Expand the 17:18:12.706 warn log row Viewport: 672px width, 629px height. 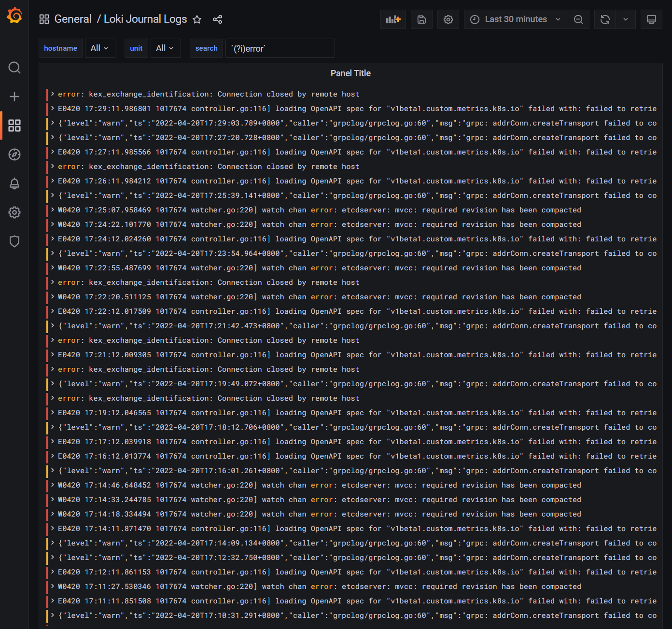point(53,427)
